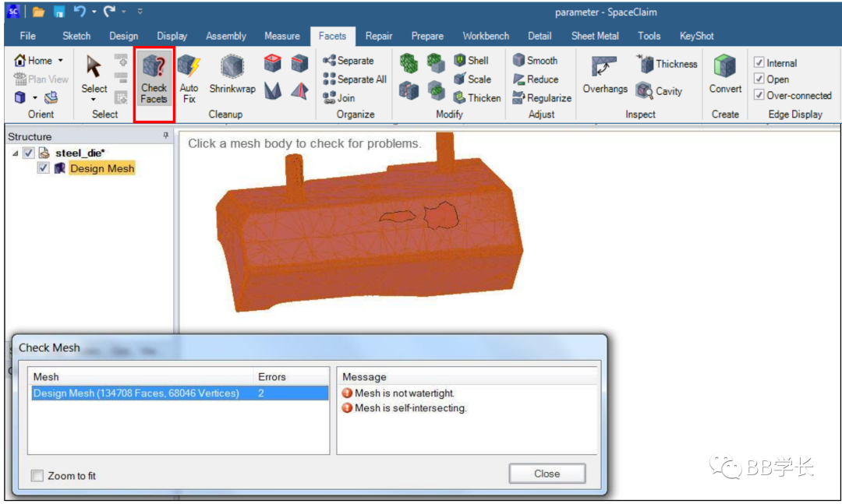Switch to the KeyShot tab
This screenshot has height=504, width=842.
[696, 36]
